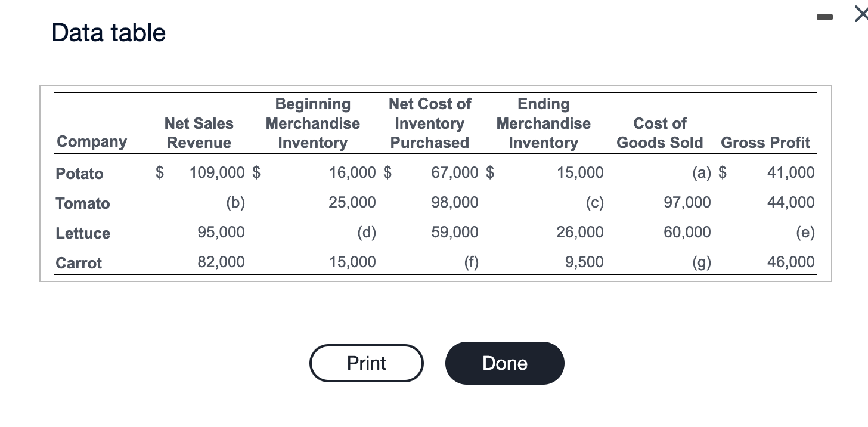
Task: Click the Done button
Action: pos(504,363)
